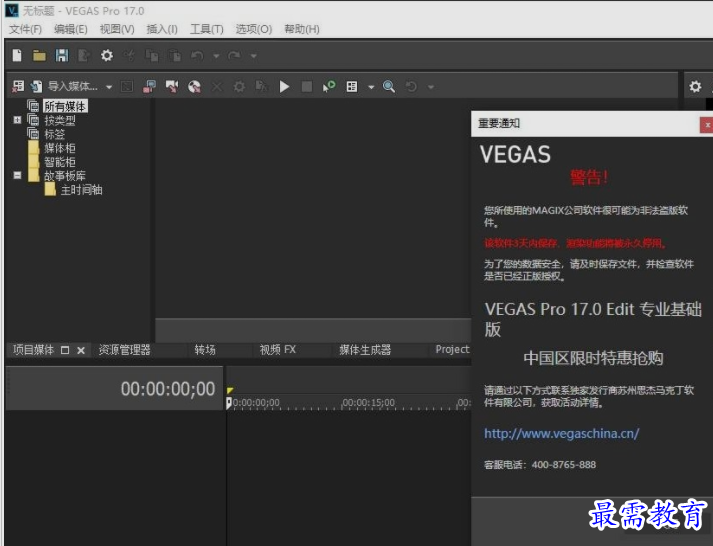The height and width of the screenshot is (546, 713).
Task: Switch to the 媒体生成器 tab
Action: pos(365,350)
